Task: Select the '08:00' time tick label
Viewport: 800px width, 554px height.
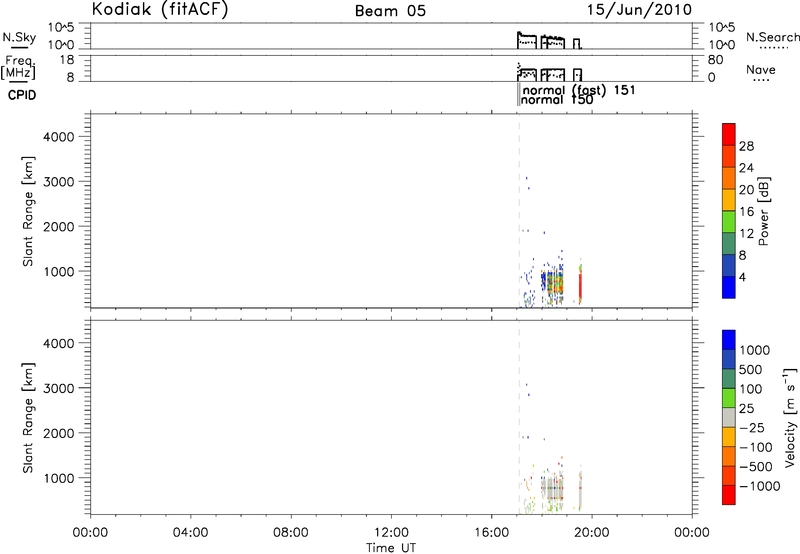Action: click(x=291, y=533)
